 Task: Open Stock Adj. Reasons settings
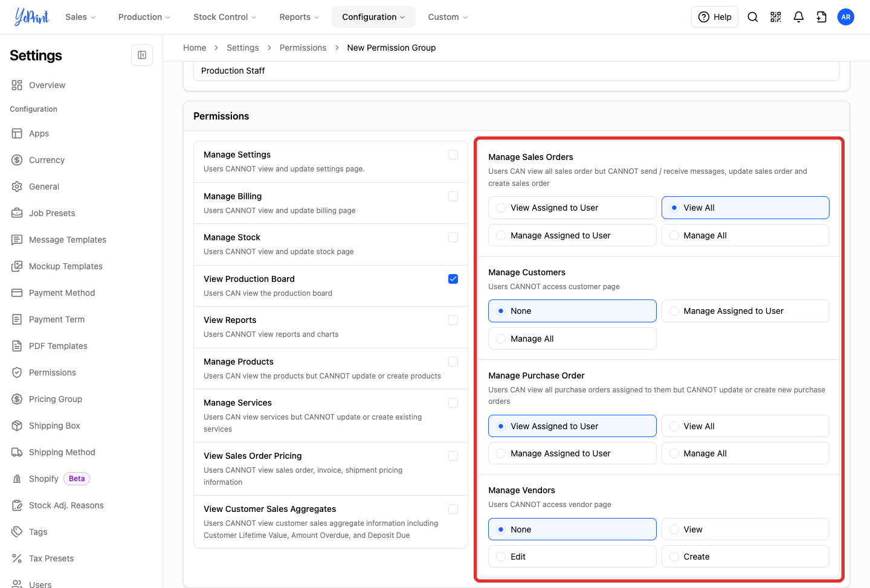click(66, 505)
